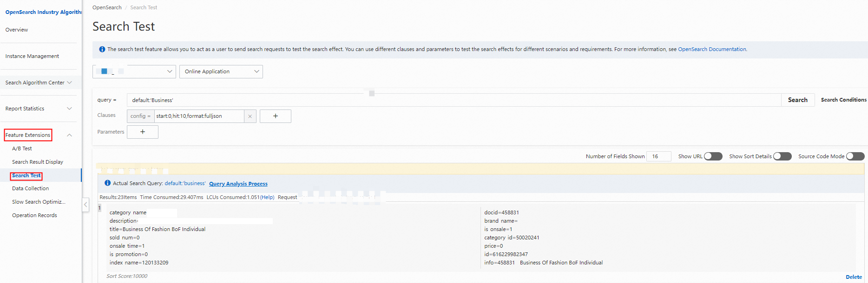Open Operation Records menu item

[34, 215]
